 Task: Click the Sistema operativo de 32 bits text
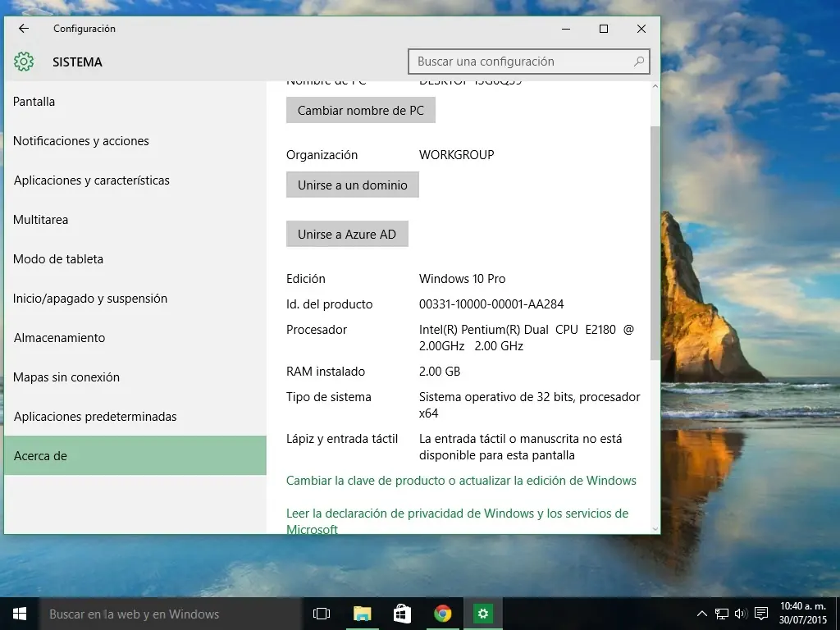pos(529,405)
